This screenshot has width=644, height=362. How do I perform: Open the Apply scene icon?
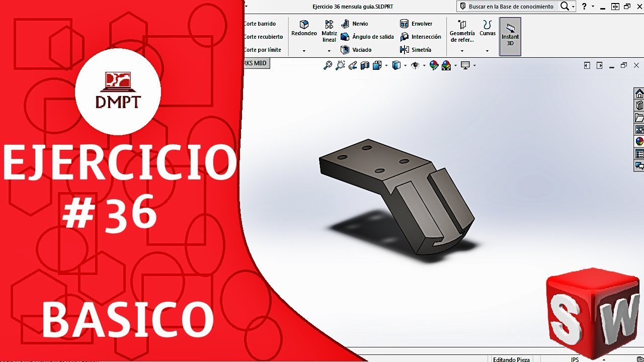click(x=446, y=65)
